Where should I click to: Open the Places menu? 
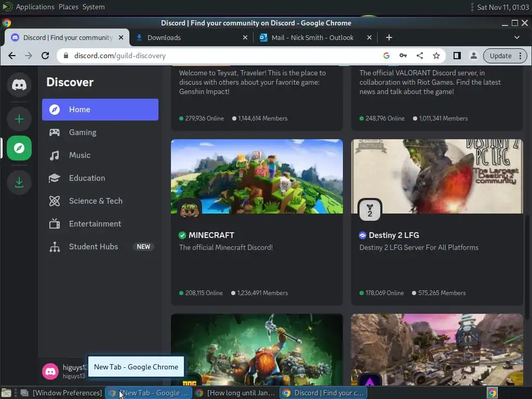point(68,7)
